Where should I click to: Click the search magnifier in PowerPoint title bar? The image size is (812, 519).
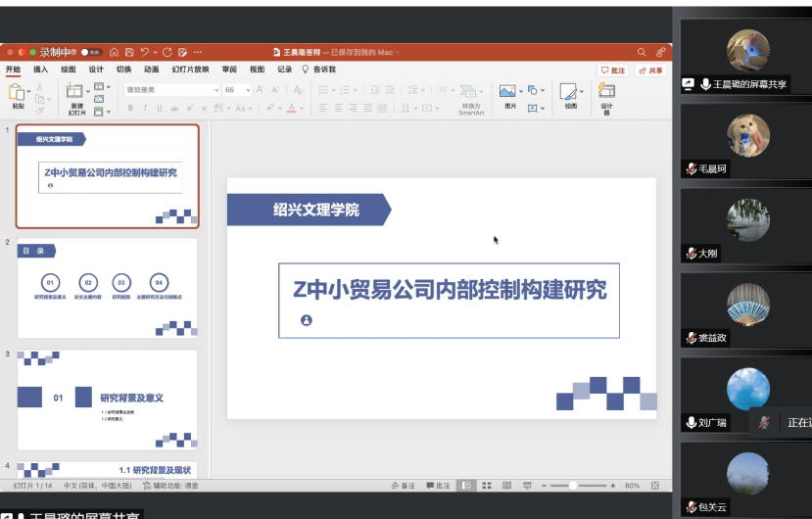[x=642, y=52]
